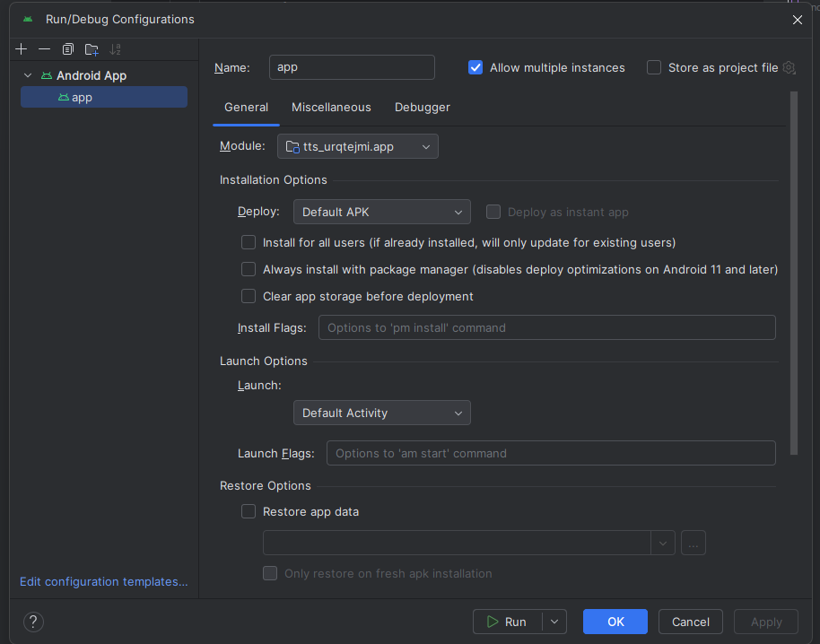
Task: Enable Install for all users option
Action: pyautogui.click(x=249, y=242)
